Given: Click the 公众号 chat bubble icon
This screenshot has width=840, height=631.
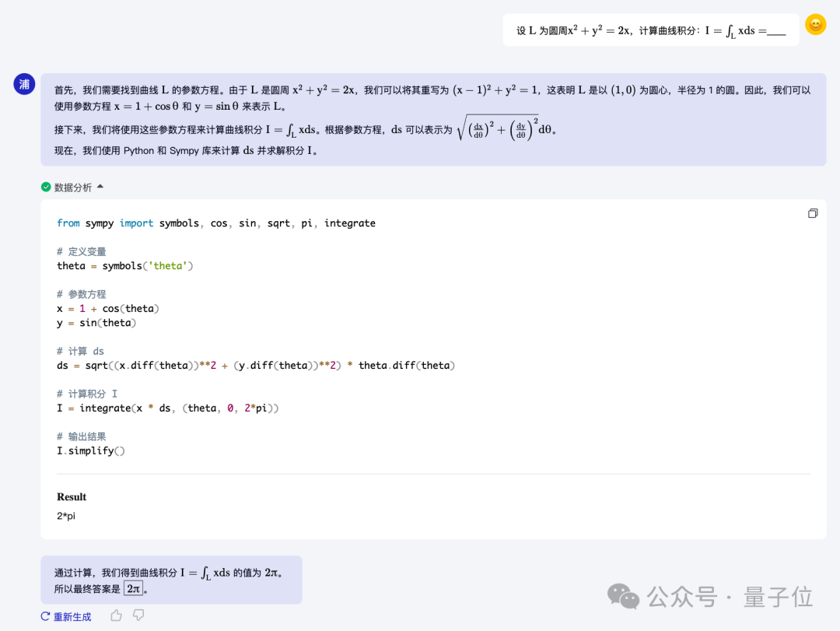Looking at the screenshot, I should 622,596.
